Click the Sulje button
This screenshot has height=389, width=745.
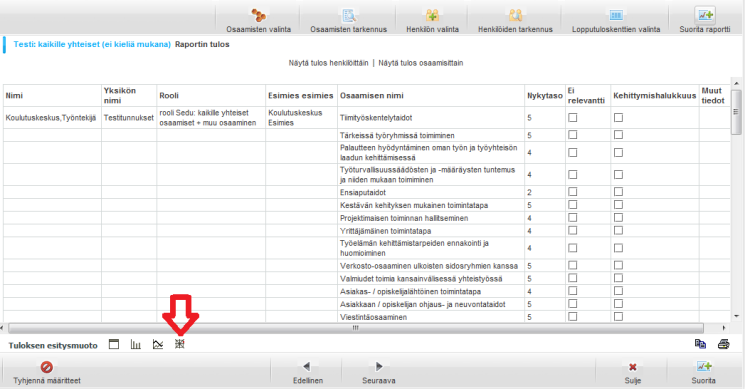(x=632, y=372)
